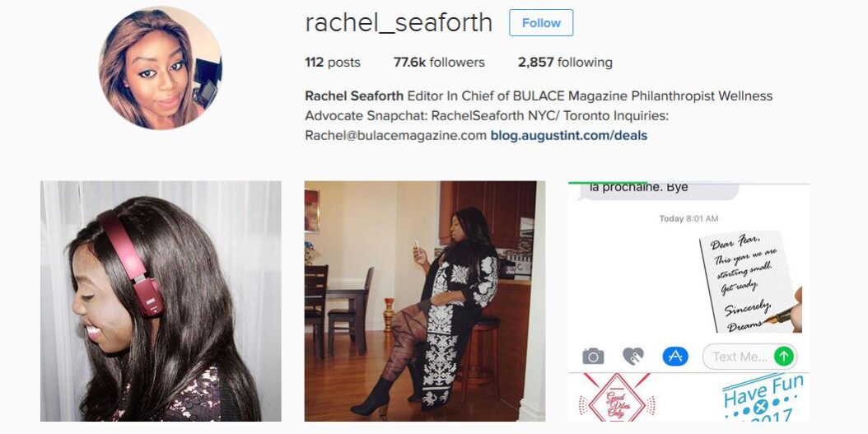868x434 pixels.
Task: Select the Have Fun 2017 sticker
Action: 764,399
